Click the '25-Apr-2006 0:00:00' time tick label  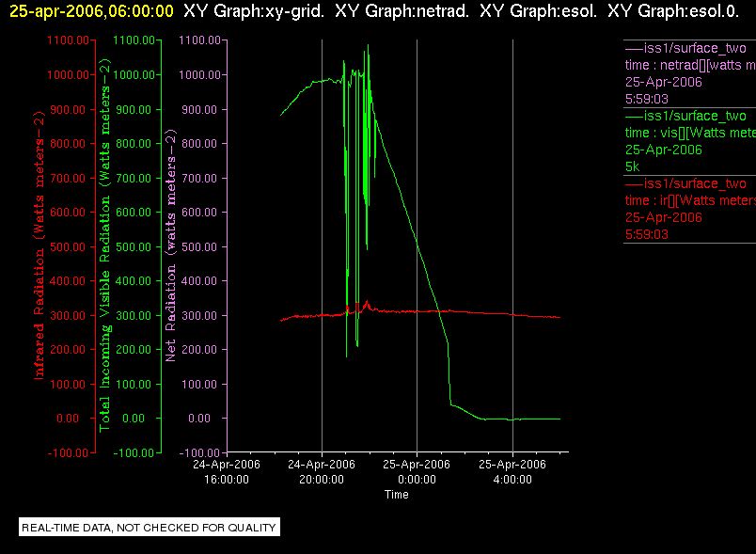[417, 471]
